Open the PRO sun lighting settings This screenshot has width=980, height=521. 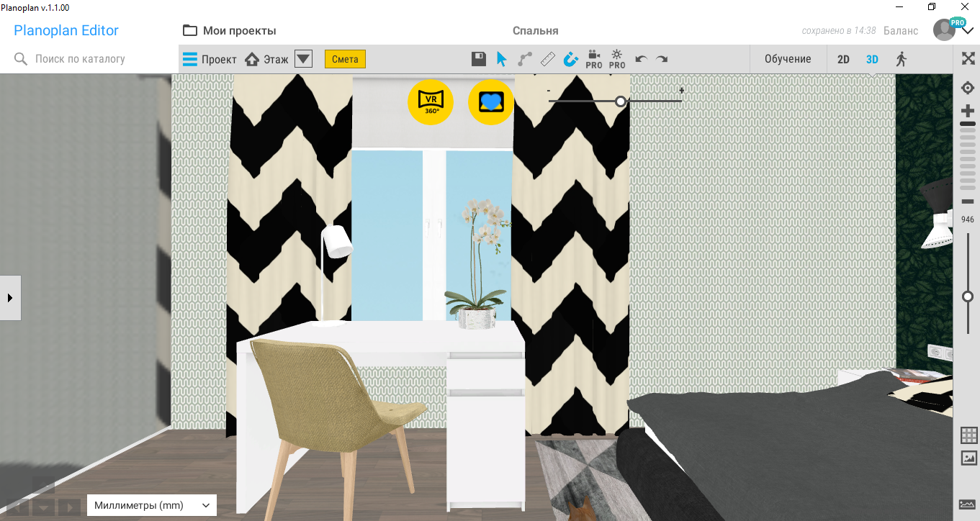(x=617, y=59)
